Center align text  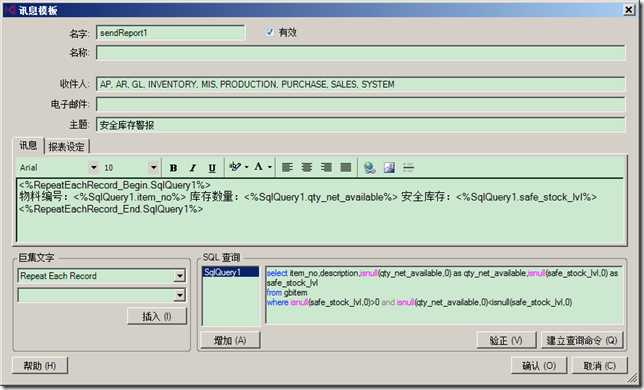pyautogui.click(x=306, y=167)
